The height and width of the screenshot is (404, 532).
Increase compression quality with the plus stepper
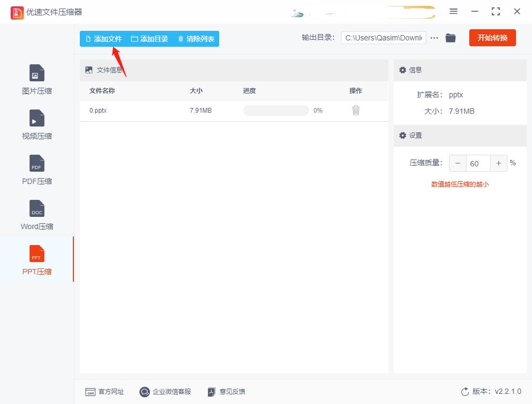click(498, 163)
